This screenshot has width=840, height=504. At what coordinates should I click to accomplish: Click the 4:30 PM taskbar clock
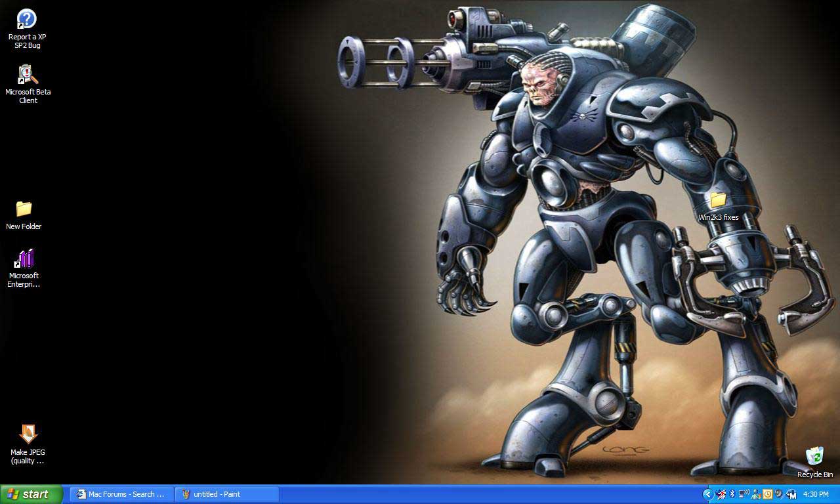(816, 494)
